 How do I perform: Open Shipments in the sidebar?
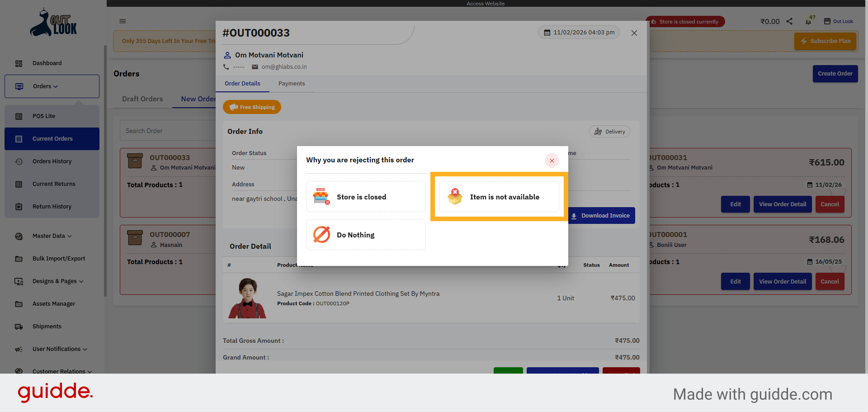click(x=52, y=327)
